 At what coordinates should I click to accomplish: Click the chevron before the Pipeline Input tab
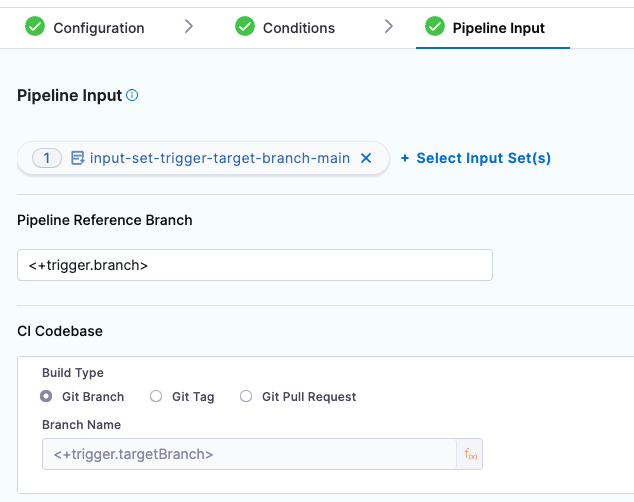tap(389, 27)
